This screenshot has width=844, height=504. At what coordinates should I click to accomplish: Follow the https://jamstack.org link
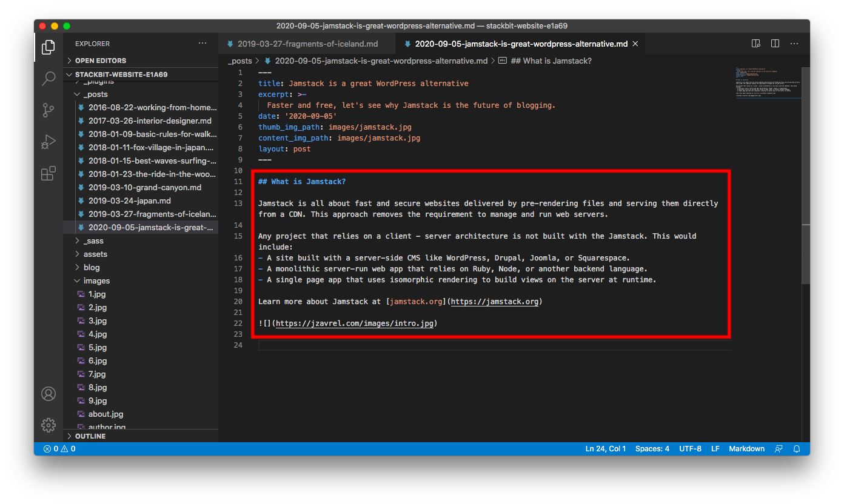pyautogui.click(x=495, y=302)
